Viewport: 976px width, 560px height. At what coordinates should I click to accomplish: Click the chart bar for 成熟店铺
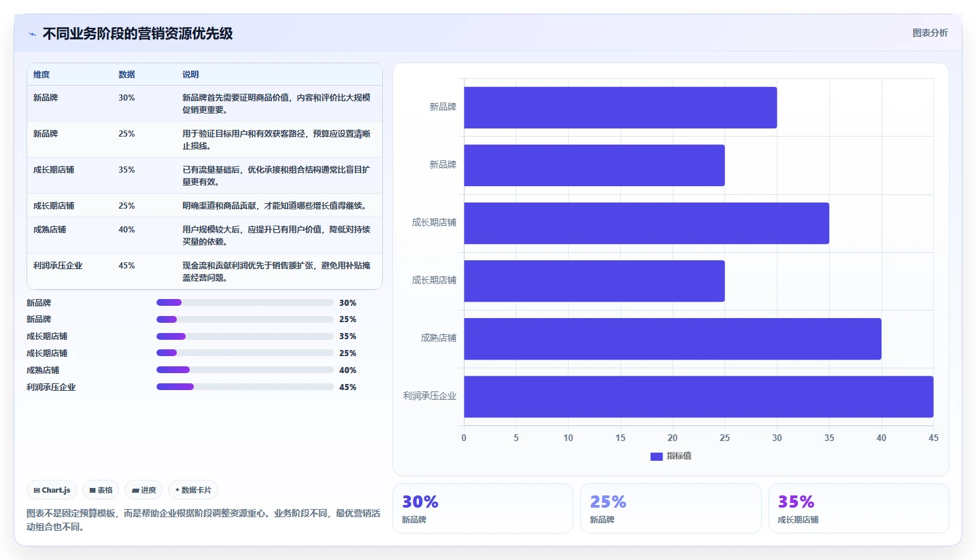(673, 339)
